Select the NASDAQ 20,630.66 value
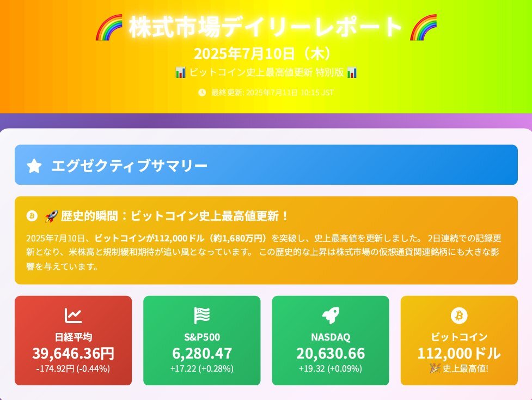The image size is (532, 400). [x=331, y=354]
